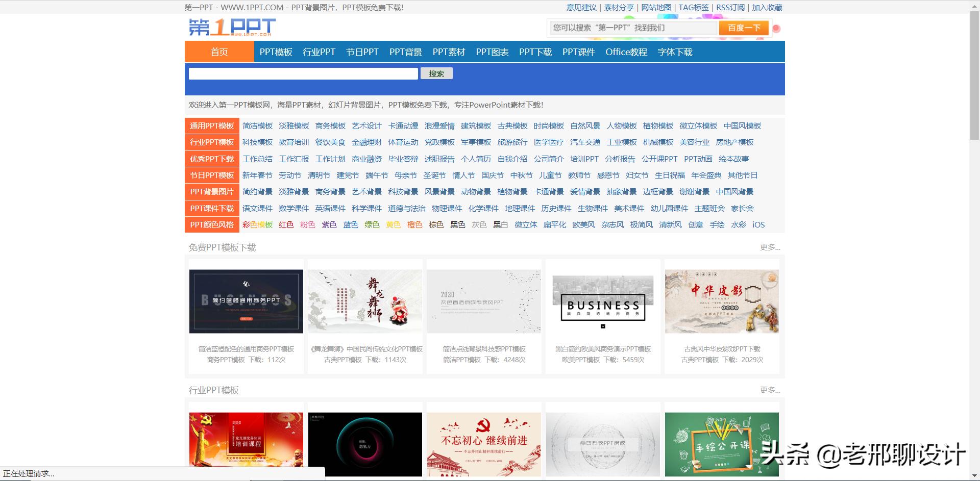The height and width of the screenshot is (481, 980).
Task: Click the 搜索 button in the blue bar
Action: 436,73
